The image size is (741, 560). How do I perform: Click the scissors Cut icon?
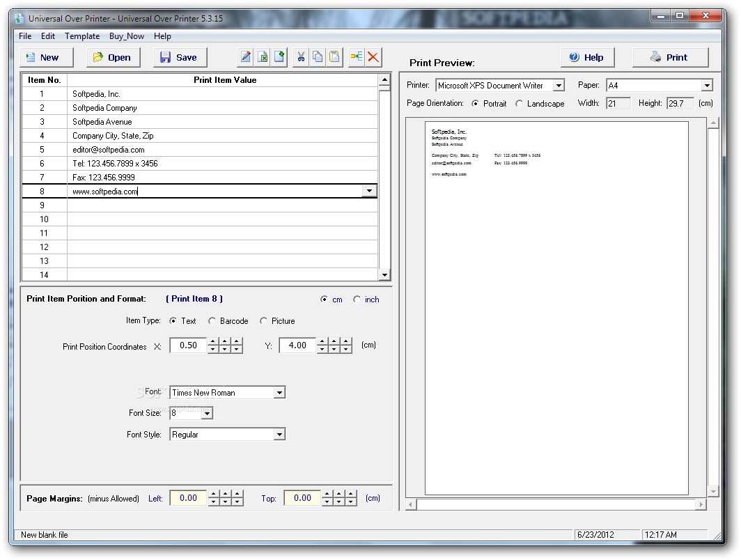tap(301, 57)
